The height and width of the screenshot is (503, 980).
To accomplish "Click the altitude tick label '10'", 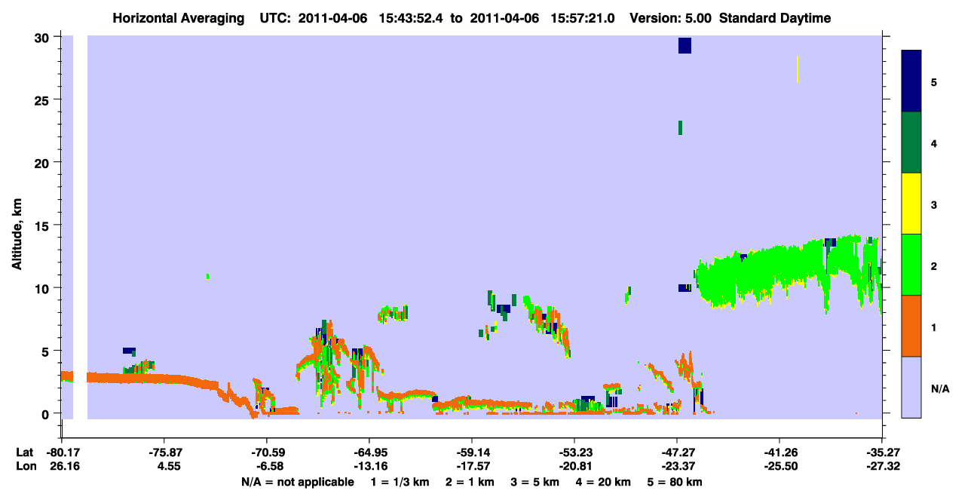I will (x=44, y=288).
